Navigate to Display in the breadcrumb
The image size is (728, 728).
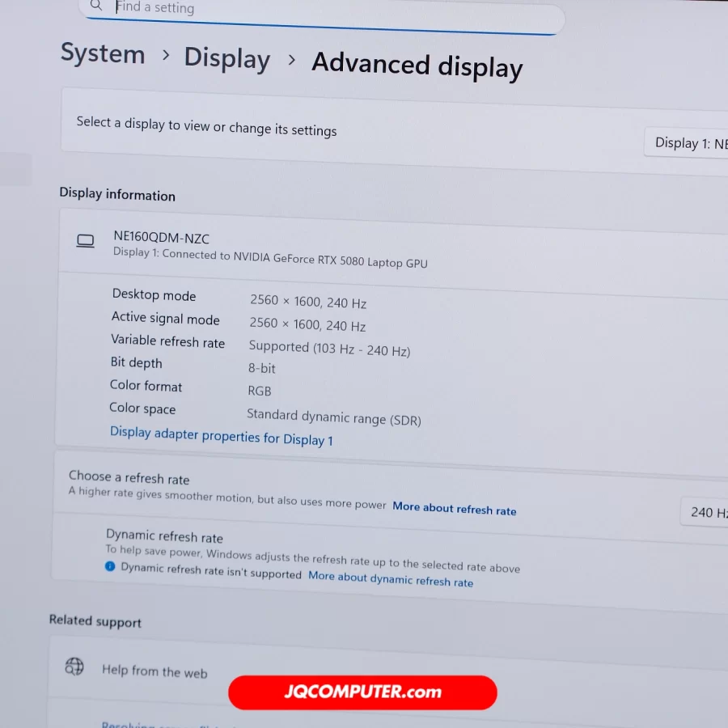pos(226,59)
